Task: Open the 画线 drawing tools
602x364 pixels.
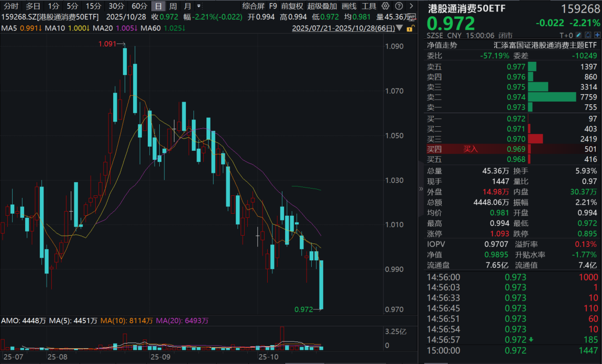Action: pos(349,6)
